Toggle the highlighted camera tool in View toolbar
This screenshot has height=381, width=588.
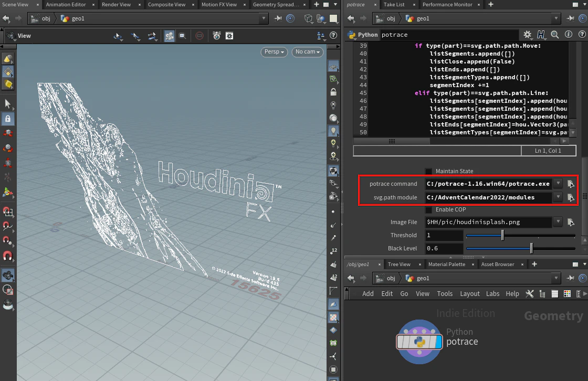pyautogui.click(x=170, y=36)
